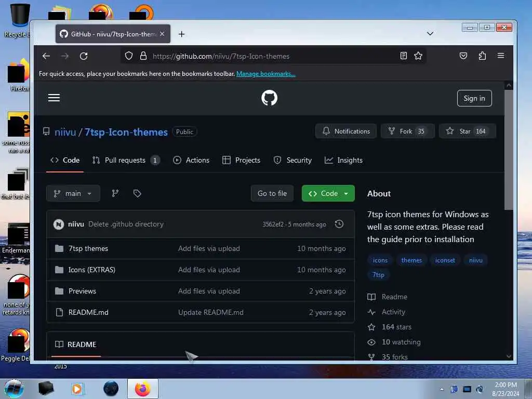Open the niivu owner link
Screen dimensions: 532x399
65,132
